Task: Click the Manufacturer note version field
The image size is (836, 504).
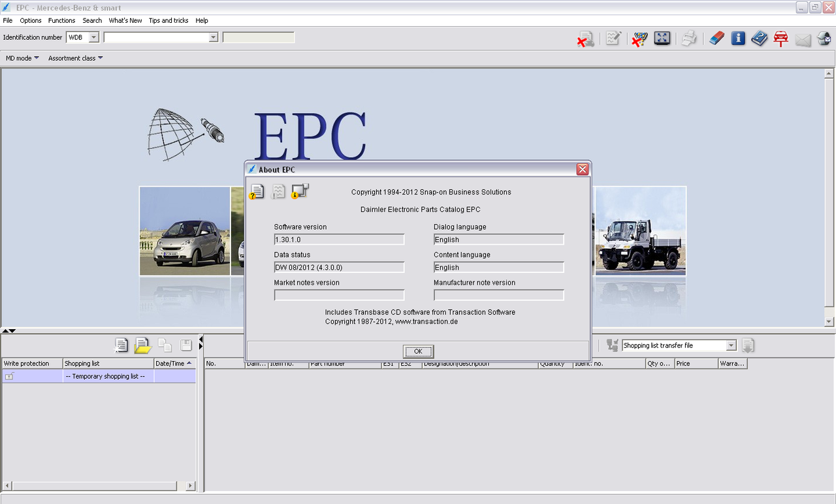Action: [x=499, y=295]
